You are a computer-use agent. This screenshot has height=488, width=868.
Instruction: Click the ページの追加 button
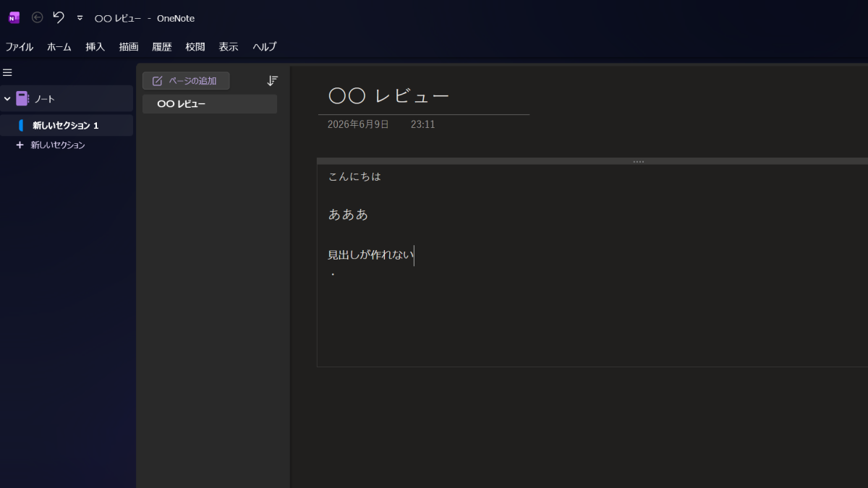186,81
